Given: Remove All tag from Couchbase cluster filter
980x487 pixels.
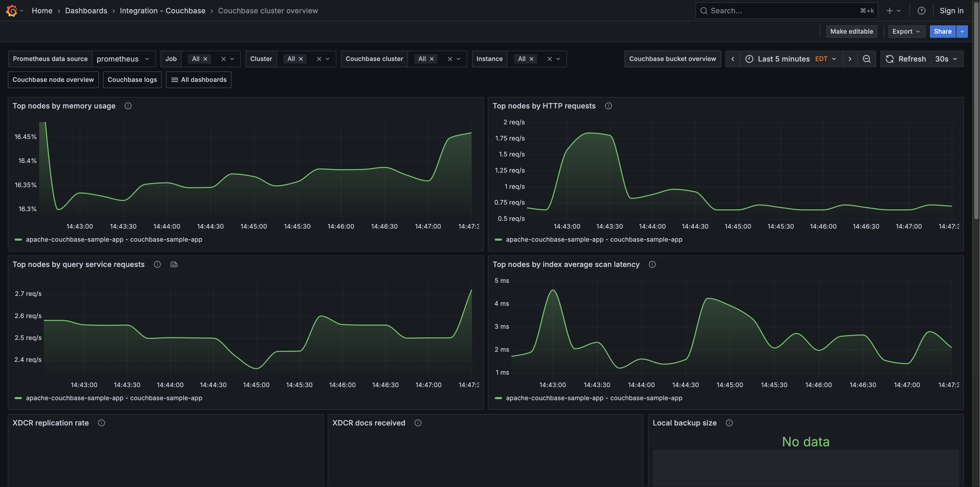Looking at the screenshot, I should [431, 59].
